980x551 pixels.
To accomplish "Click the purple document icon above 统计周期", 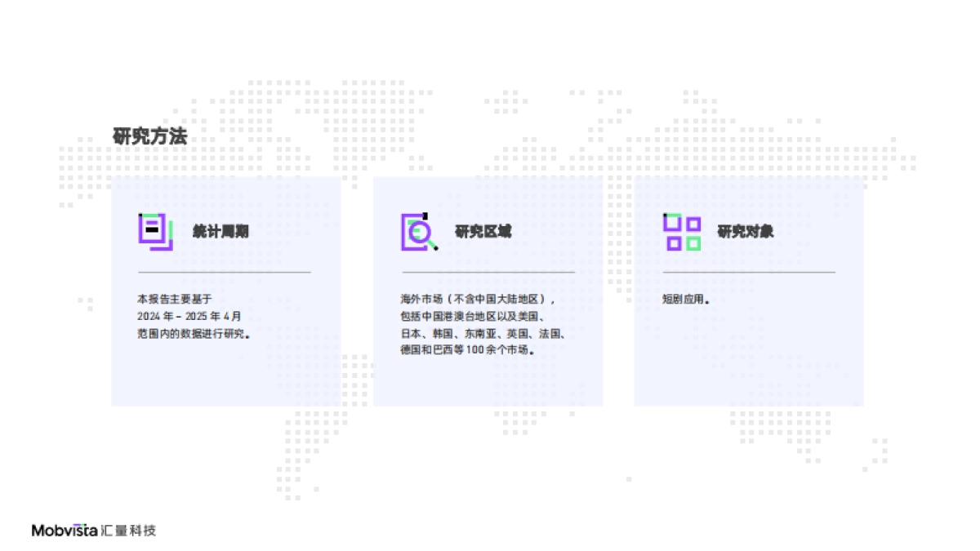I will (x=155, y=231).
